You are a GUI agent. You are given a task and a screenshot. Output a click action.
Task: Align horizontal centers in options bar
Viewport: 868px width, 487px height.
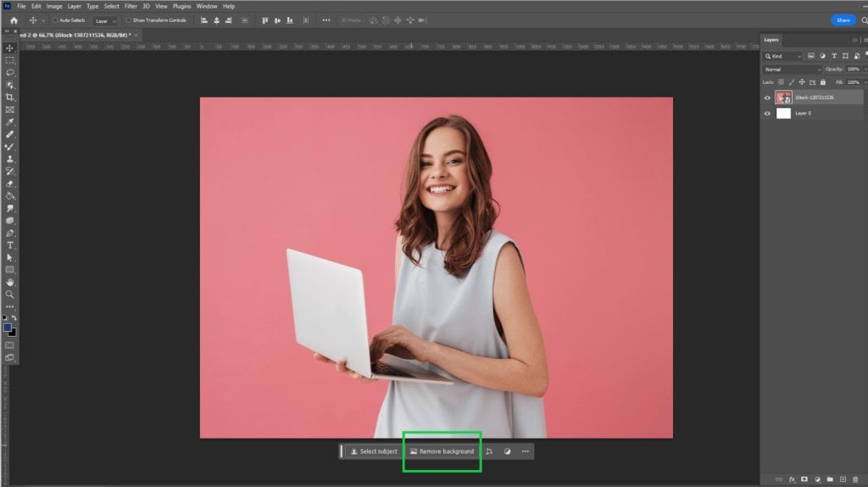pyautogui.click(x=216, y=20)
